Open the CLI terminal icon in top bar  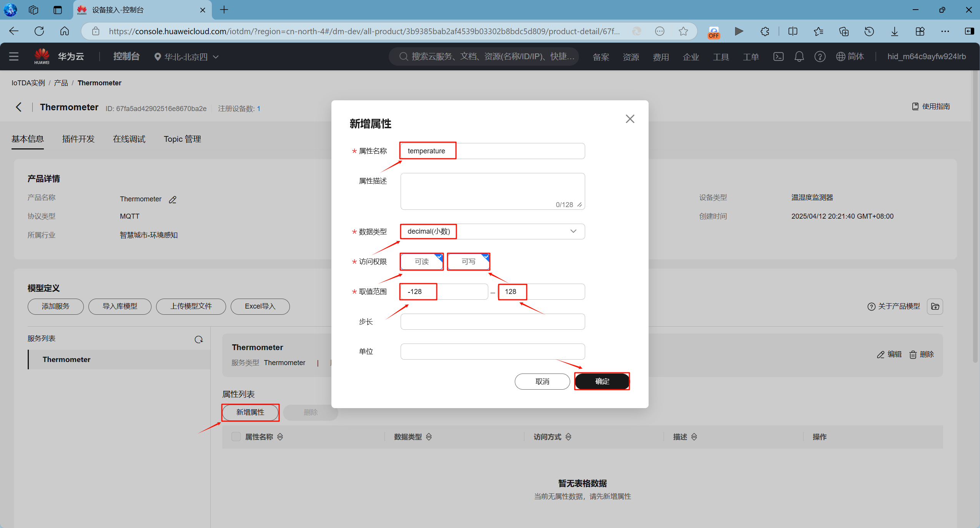[x=778, y=56]
